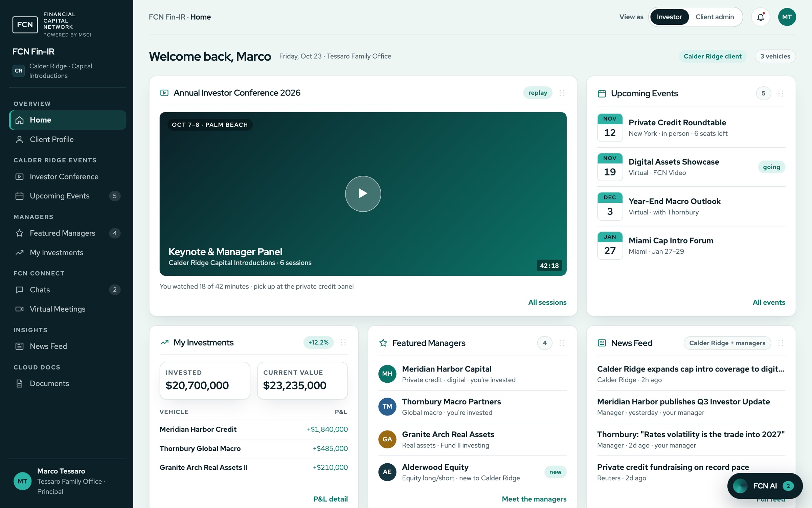The width and height of the screenshot is (812, 508).
Task: Open Digital Assets Showcase event
Action: (x=691, y=167)
